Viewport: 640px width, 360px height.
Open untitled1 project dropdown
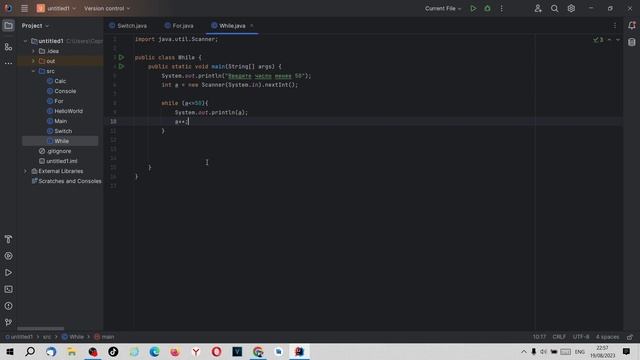pyautogui.click(x=56, y=8)
